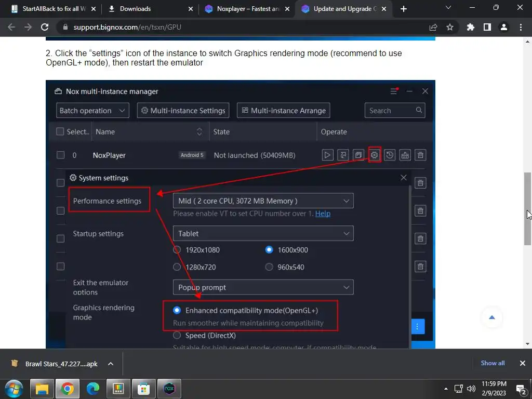Open Microsoft Store taskbar icon
Viewport: 532px width, 399px height.
(x=144, y=389)
